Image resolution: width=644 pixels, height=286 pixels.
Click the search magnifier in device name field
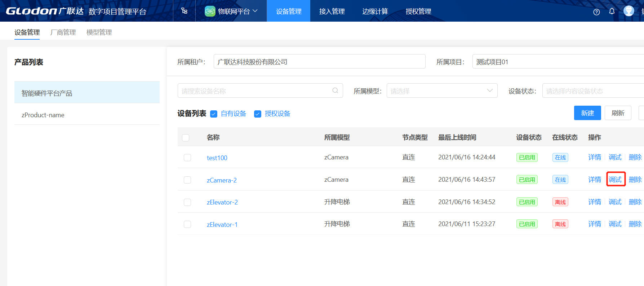point(335,91)
